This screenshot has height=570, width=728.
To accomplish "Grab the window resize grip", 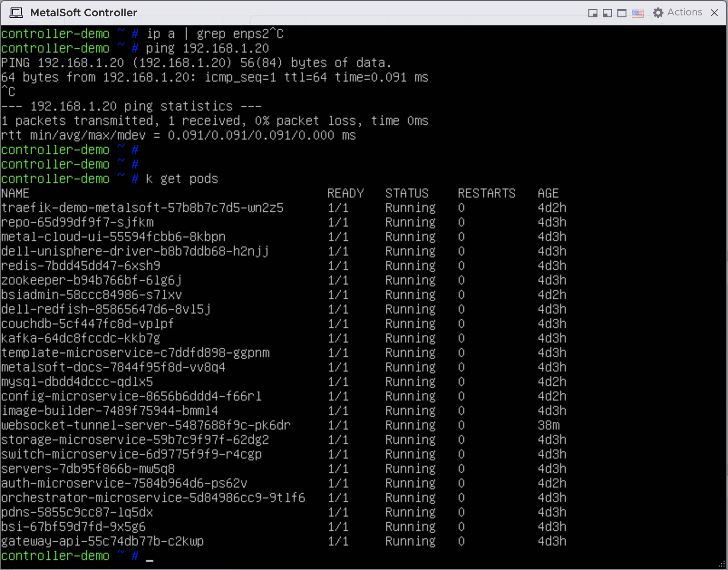I will coord(722,565).
